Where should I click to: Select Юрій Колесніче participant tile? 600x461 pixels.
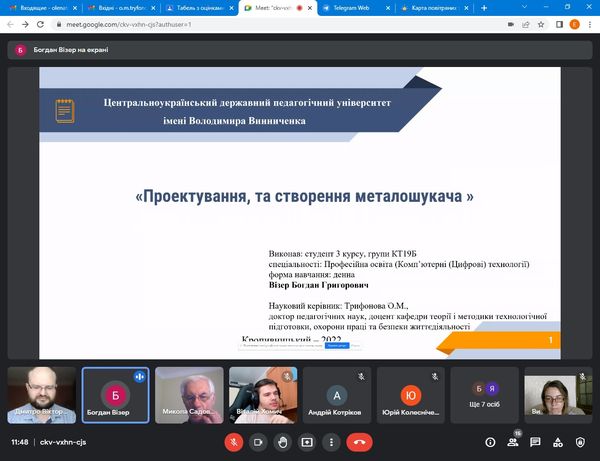tap(411, 395)
